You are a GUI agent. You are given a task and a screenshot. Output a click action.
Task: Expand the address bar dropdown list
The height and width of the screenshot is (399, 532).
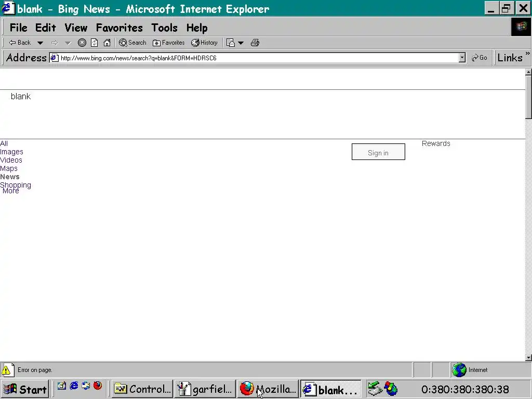(x=462, y=58)
